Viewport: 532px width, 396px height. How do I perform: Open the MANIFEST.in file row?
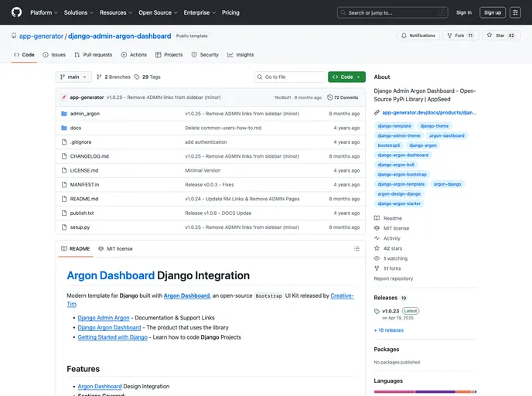click(210, 185)
